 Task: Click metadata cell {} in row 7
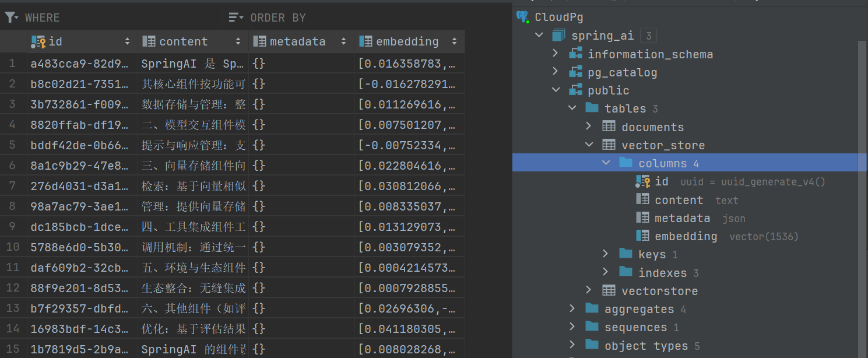pyautogui.click(x=301, y=185)
